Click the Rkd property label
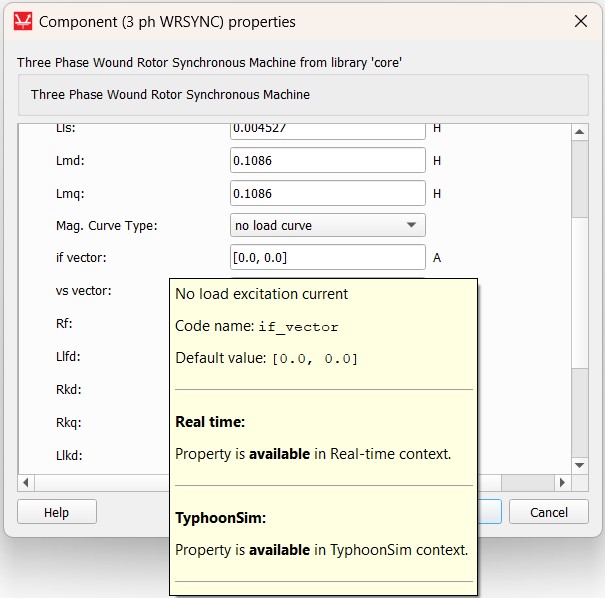The height and width of the screenshot is (598, 605). click(x=69, y=389)
